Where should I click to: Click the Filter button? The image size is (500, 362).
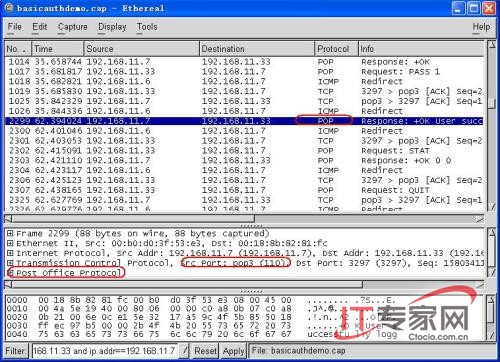point(16,351)
